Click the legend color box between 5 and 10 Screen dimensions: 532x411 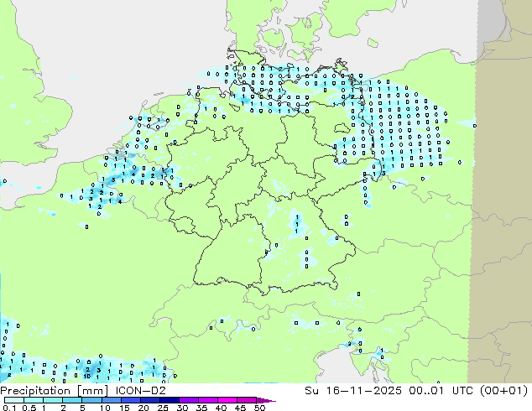(x=91, y=400)
